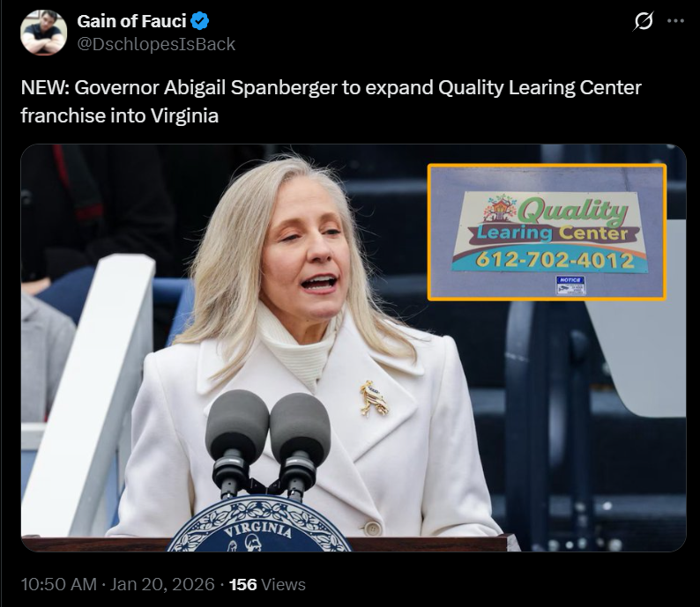Click the blue NOTICE sticker below sign
The height and width of the screenshot is (607, 700).
(x=570, y=285)
